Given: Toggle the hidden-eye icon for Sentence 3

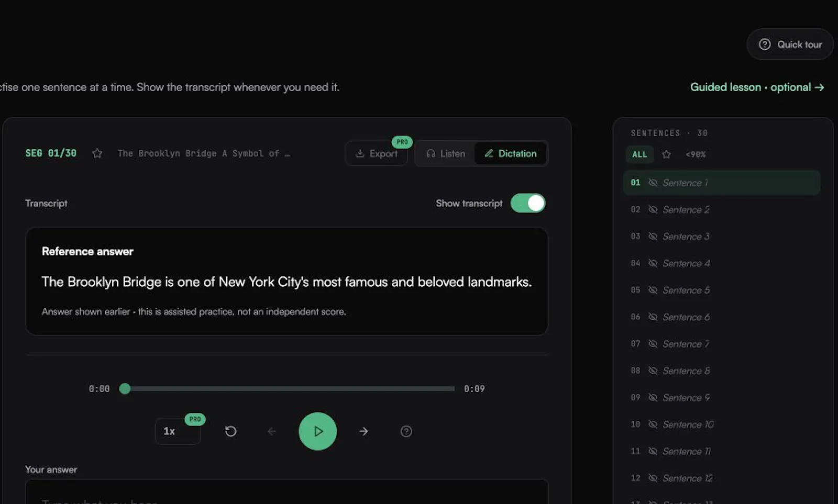Looking at the screenshot, I should pyautogui.click(x=653, y=237).
